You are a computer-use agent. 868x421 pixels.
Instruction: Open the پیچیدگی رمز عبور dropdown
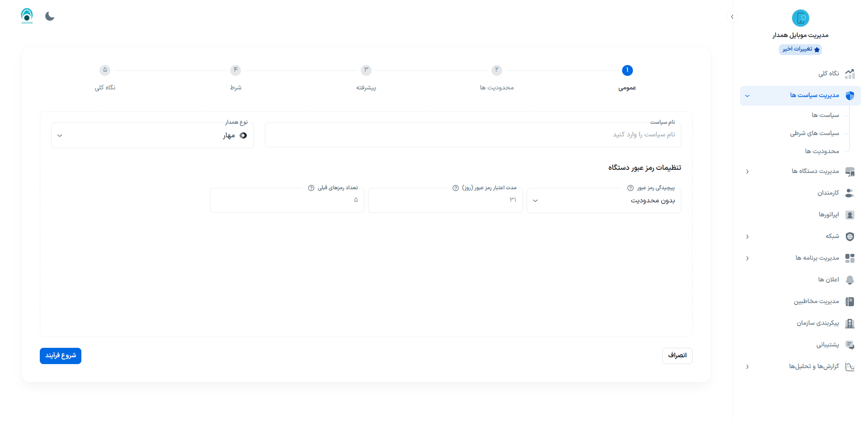[x=604, y=201]
